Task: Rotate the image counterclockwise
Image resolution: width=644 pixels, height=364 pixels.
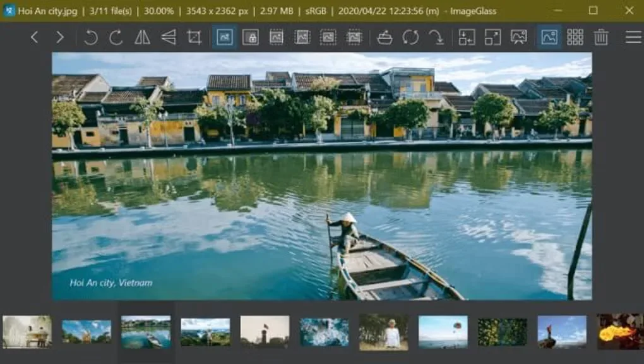Action: coord(91,37)
